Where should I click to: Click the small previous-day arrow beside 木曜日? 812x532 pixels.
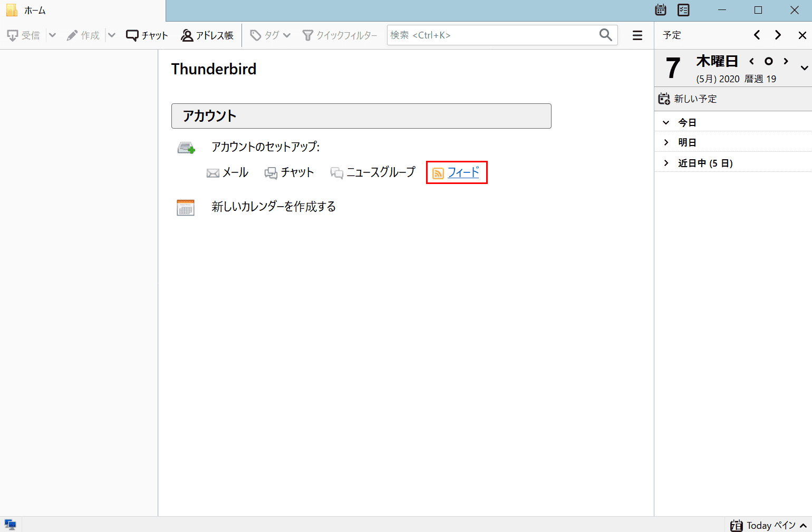coord(752,61)
